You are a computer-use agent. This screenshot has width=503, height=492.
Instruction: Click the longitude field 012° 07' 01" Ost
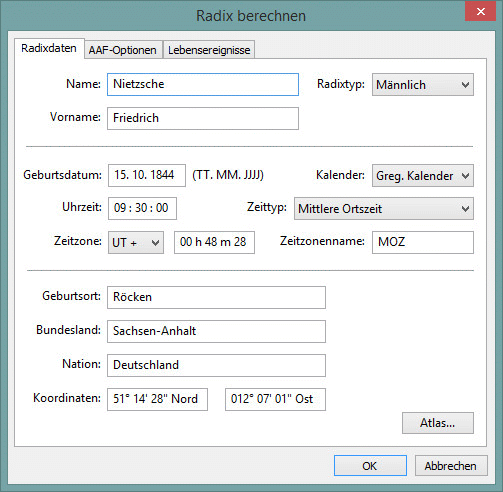point(275,399)
